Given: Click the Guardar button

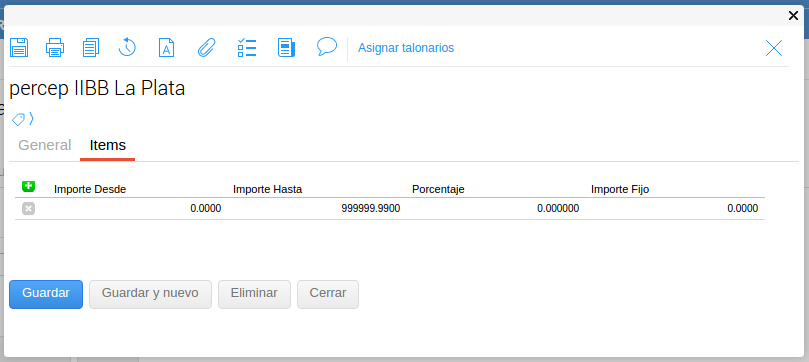Looking at the screenshot, I should pyautogui.click(x=46, y=294).
